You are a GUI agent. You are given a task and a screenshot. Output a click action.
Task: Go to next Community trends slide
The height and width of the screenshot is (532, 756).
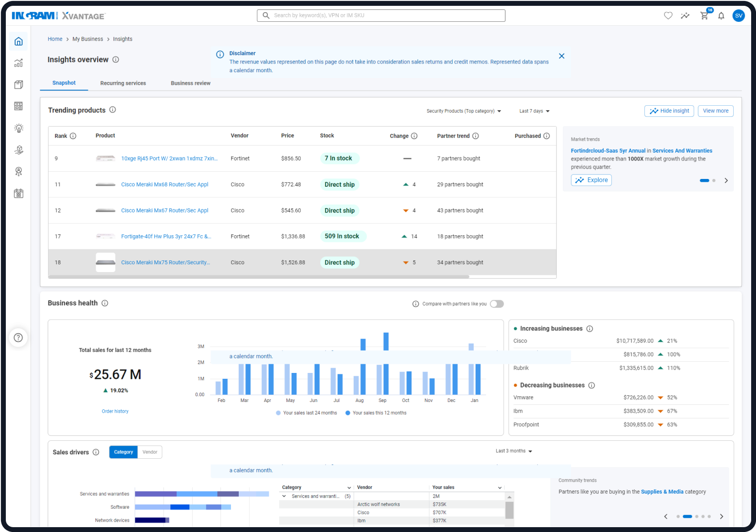pos(722,516)
